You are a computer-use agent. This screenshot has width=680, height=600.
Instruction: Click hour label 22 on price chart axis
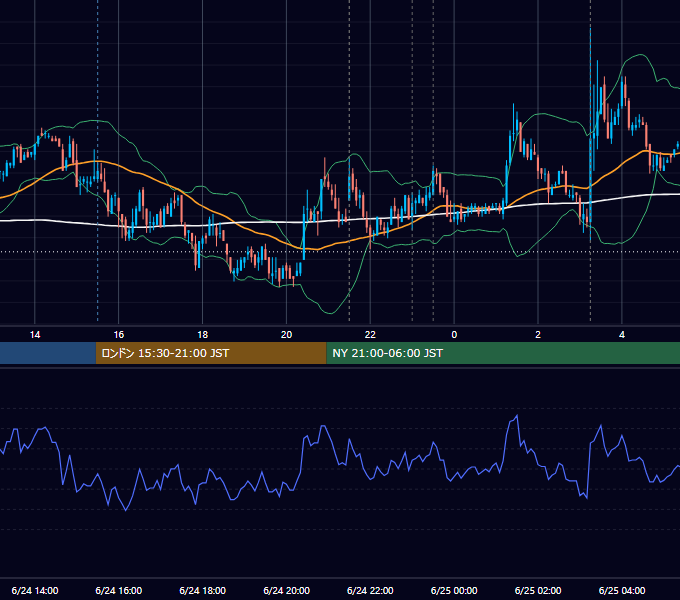click(370, 335)
